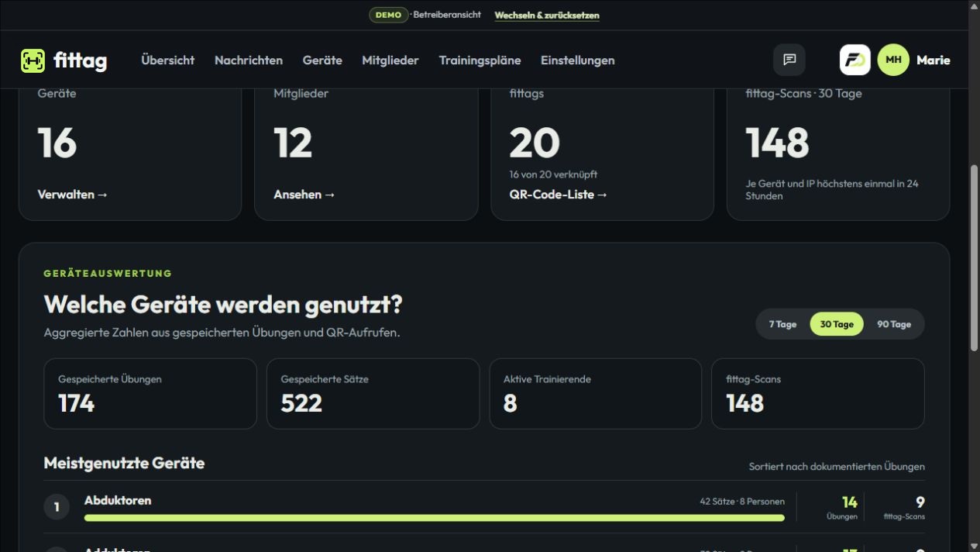Open the QR-Code-Liste link
This screenshot has height=552, width=980.
pos(559,195)
